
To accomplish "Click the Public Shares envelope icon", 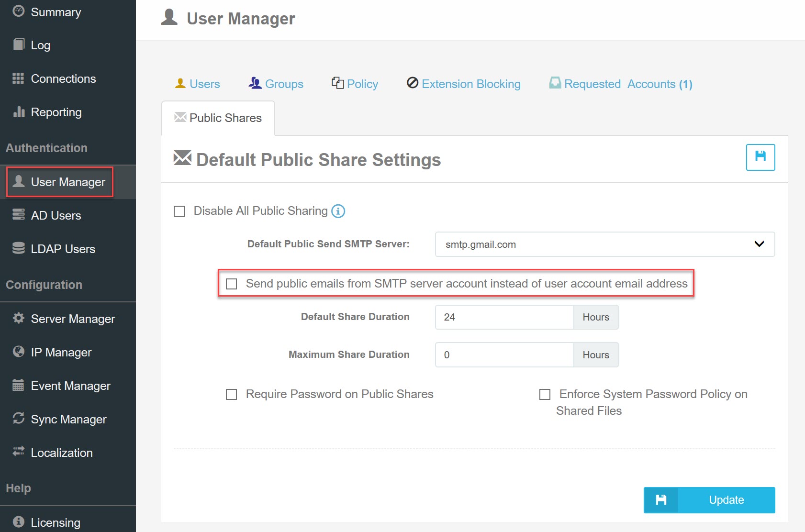I will [x=180, y=117].
